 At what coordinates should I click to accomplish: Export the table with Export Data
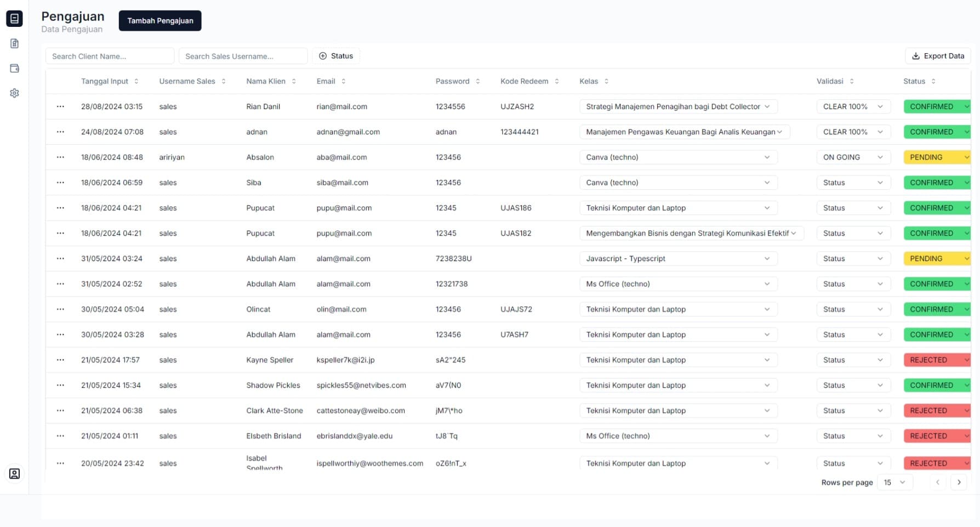point(938,56)
